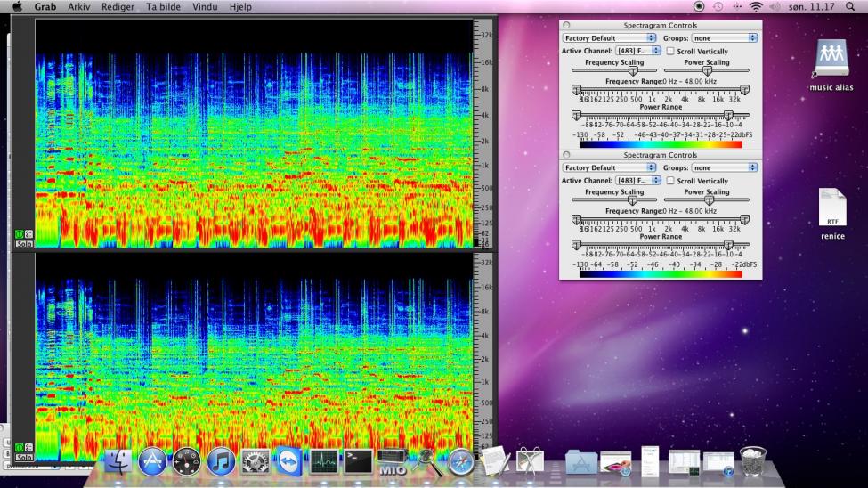This screenshot has height=488, width=868.
Task: Open Terminal from the Dock
Action: point(358,461)
